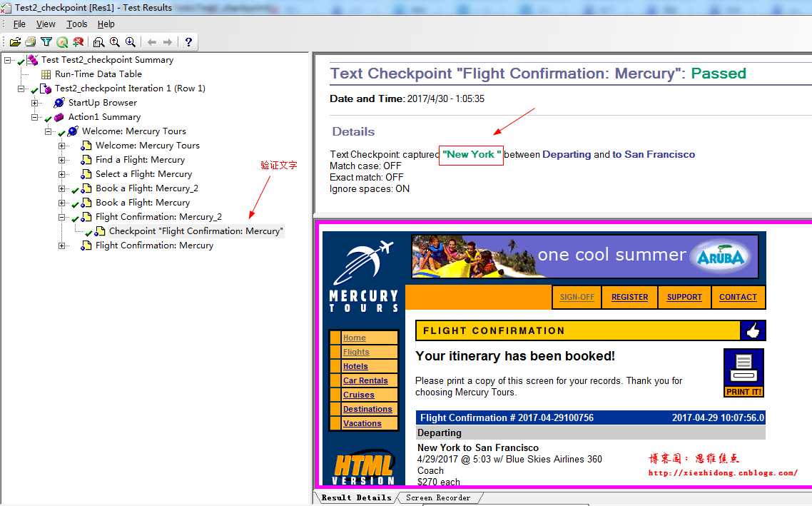The height and width of the screenshot is (506, 812).
Task: Collapse the Action1 Summary node
Action: (x=34, y=117)
